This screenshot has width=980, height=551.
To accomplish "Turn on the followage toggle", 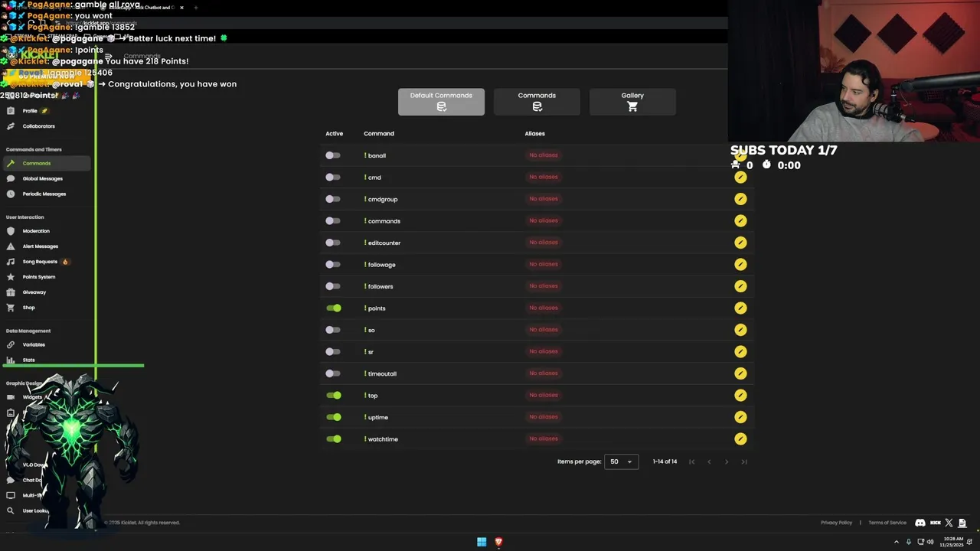I will coord(333,264).
